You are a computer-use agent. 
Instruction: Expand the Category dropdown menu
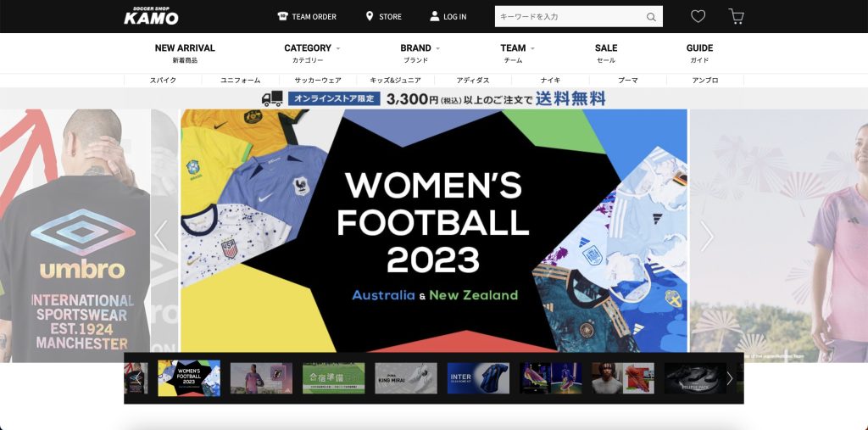coord(312,48)
